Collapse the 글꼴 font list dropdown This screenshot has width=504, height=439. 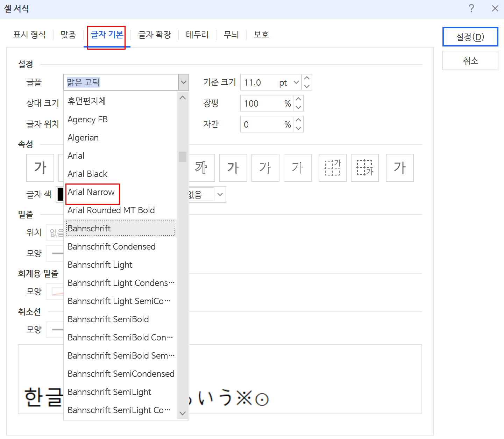[x=183, y=82]
